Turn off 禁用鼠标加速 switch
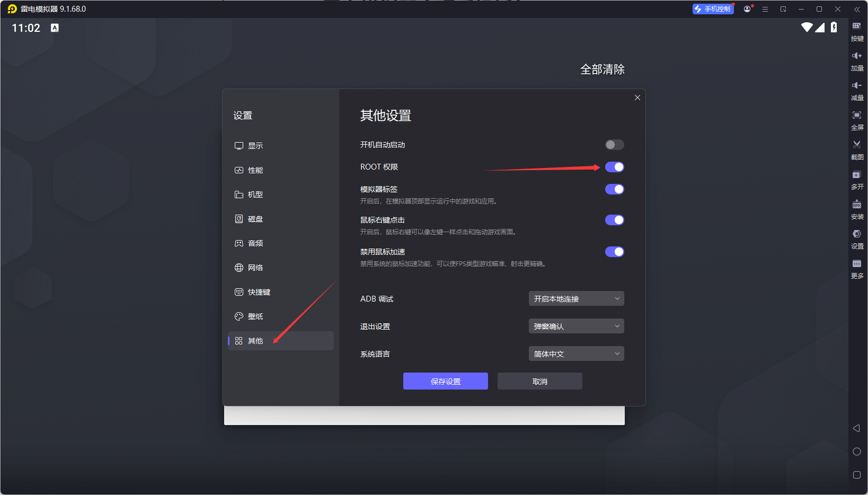868x495 pixels. 615,252
